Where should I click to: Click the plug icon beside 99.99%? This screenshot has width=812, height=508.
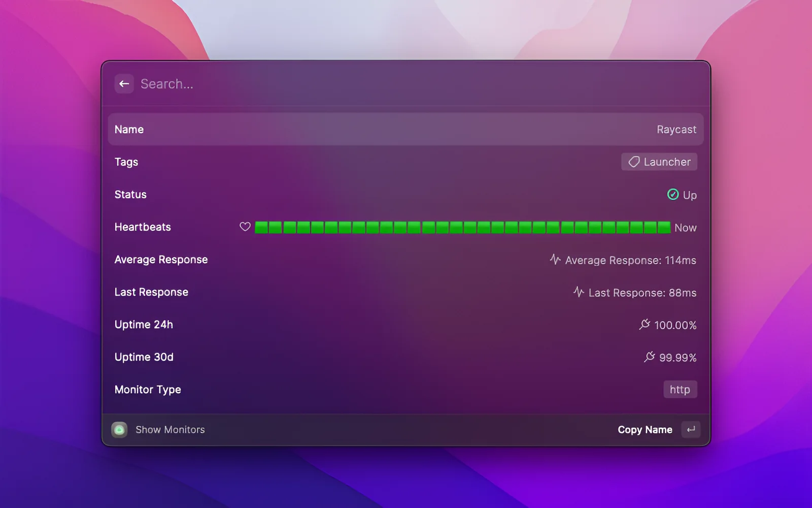pos(650,357)
